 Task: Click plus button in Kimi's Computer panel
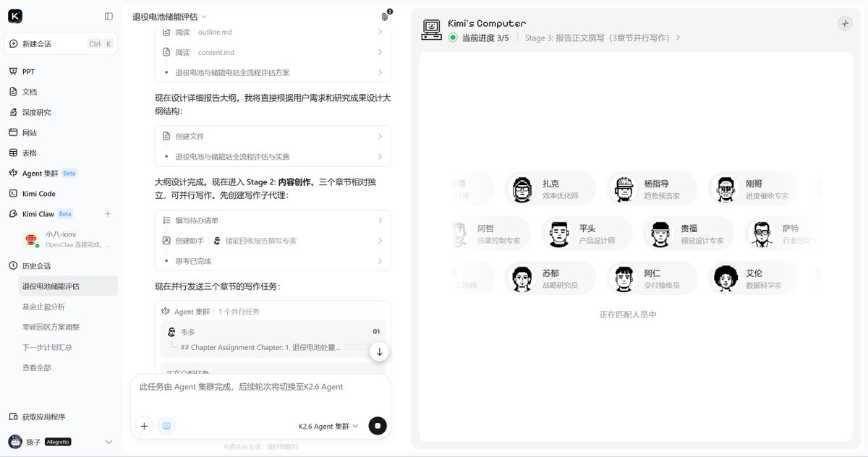click(x=845, y=23)
